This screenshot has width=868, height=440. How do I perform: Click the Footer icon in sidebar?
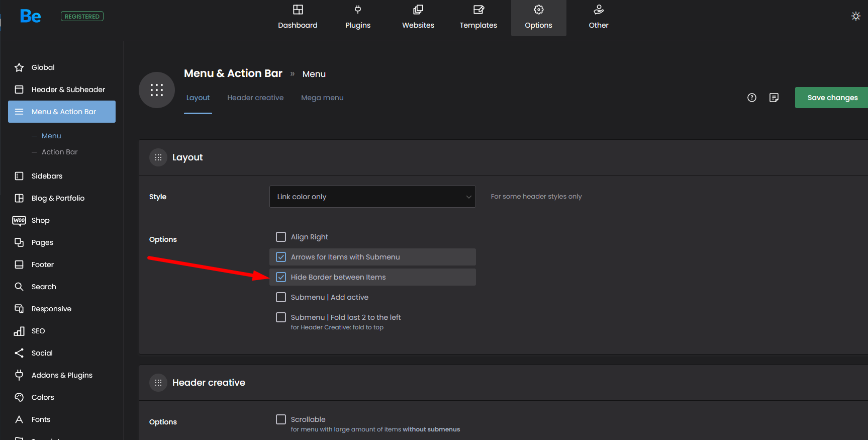19,265
